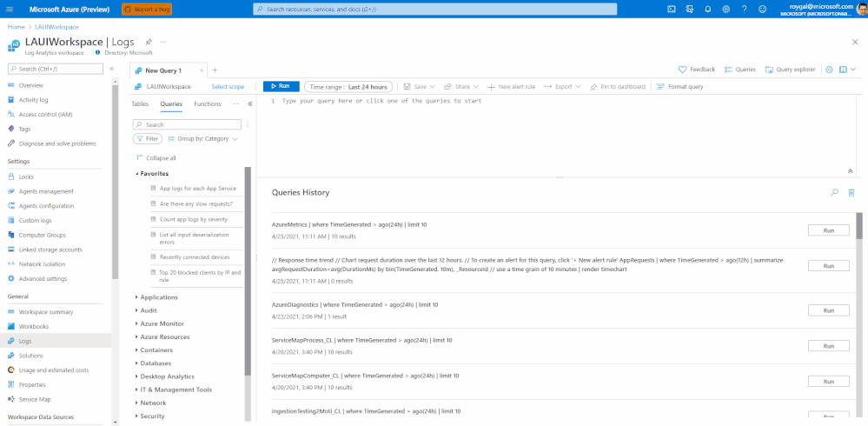This screenshot has width=868, height=426.
Task: Open the Logs settings gear icon
Action: (829, 70)
